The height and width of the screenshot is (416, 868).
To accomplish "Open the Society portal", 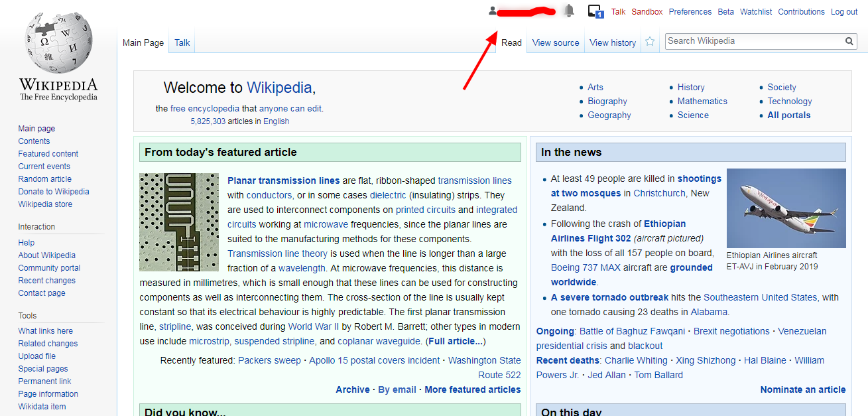I will pos(782,87).
